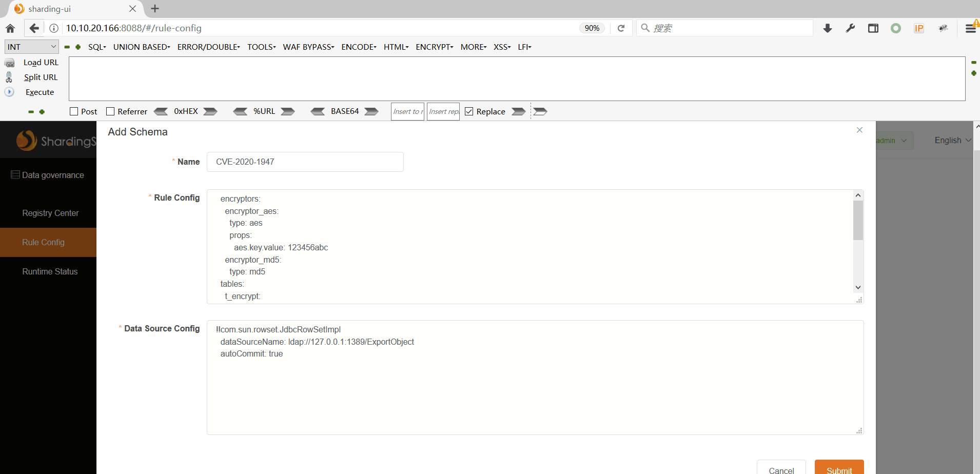This screenshot has height=474, width=980.
Task: Open the WAF BYPASS dropdown
Action: [308, 47]
